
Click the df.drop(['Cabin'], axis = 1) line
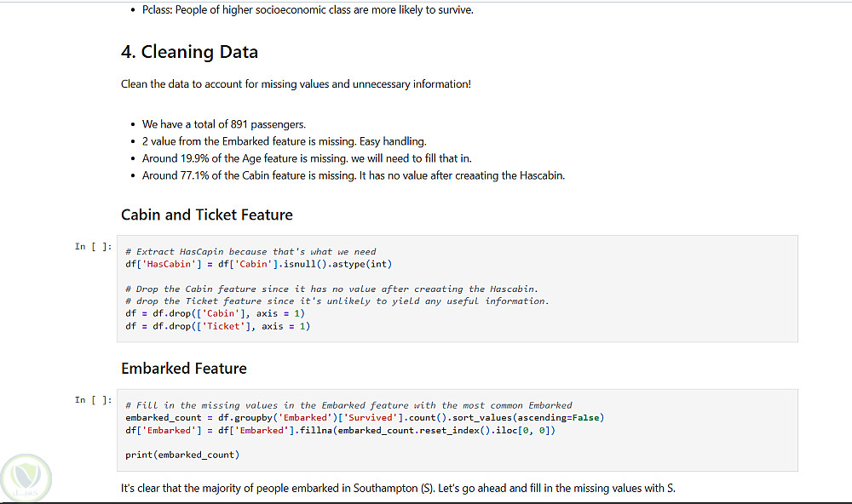pos(215,313)
